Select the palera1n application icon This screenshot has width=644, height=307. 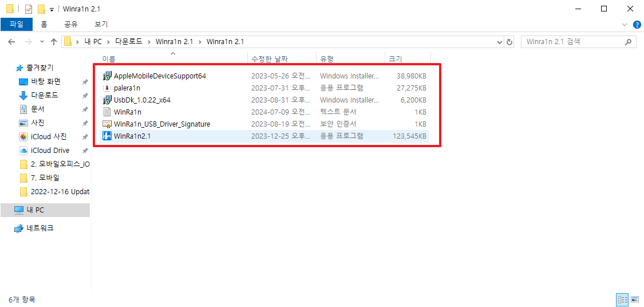[107, 88]
